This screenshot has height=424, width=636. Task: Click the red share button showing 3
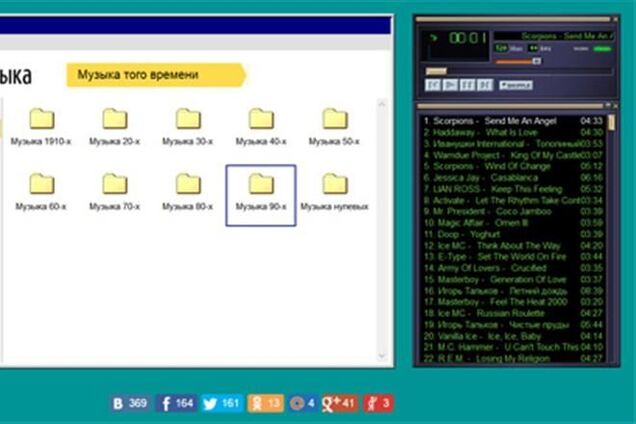pos(378,403)
